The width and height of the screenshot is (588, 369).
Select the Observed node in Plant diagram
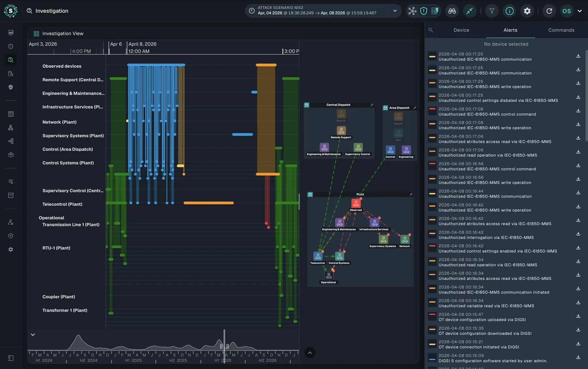click(356, 204)
